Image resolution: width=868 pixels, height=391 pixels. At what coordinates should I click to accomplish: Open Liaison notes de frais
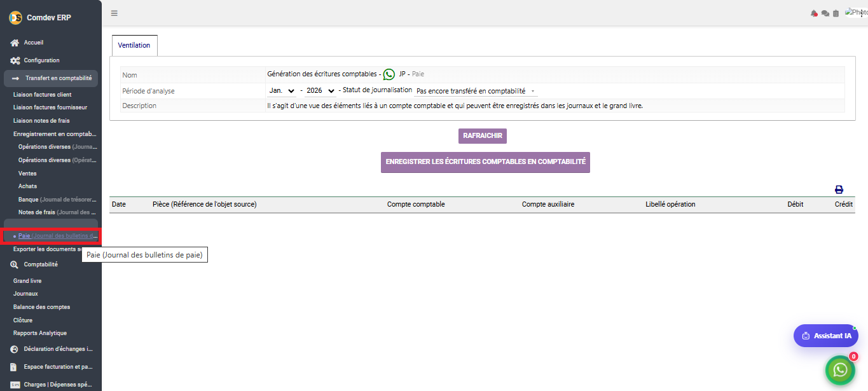[41, 120]
